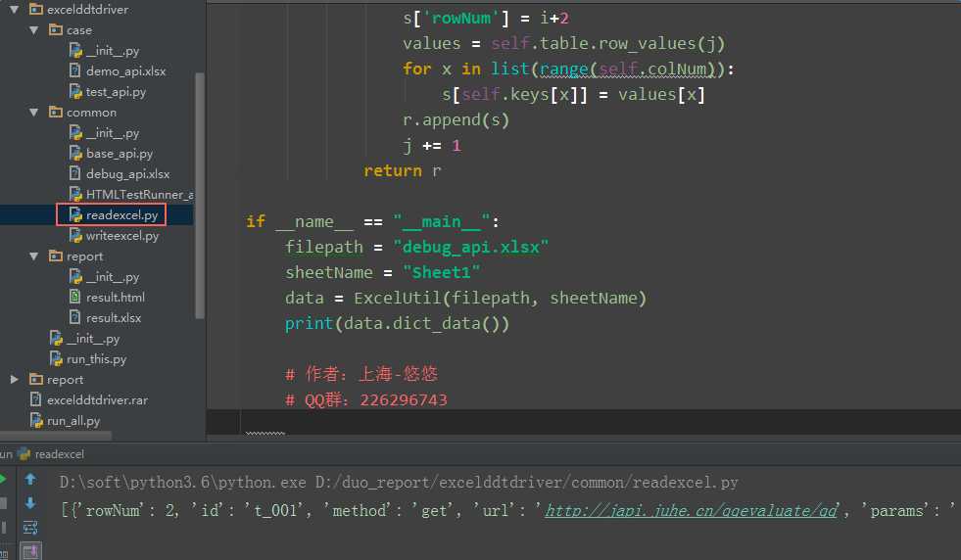Collapse the excelddtdriver root folder arrow
Screen dimensions: 961x560
(14, 9)
